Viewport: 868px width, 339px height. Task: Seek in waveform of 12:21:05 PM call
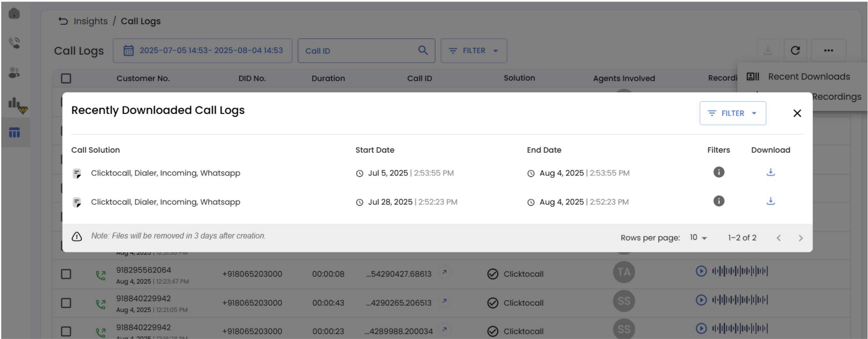(x=740, y=300)
